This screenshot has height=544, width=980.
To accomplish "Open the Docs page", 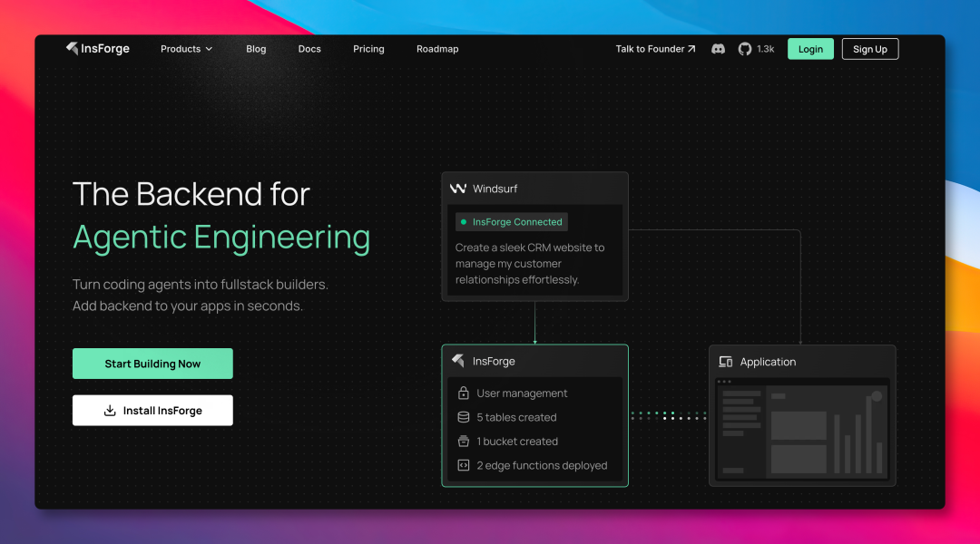I will (309, 49).
